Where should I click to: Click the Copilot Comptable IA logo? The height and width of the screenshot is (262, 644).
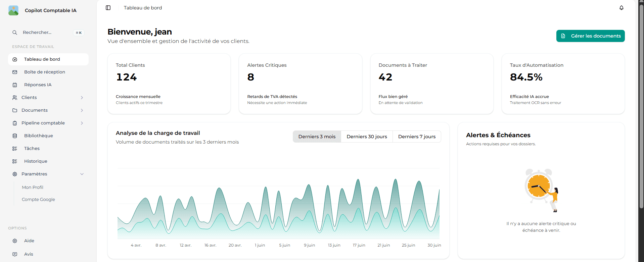click(13, 10)
